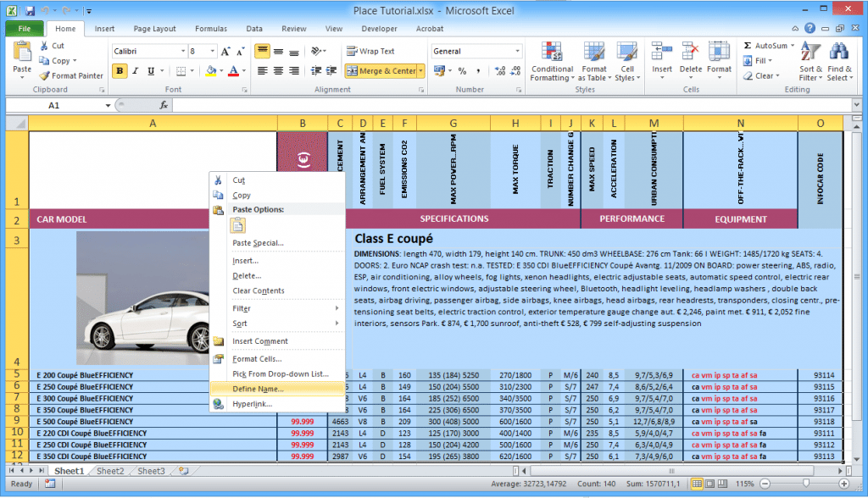Open Find & Select

coord(839,61)
